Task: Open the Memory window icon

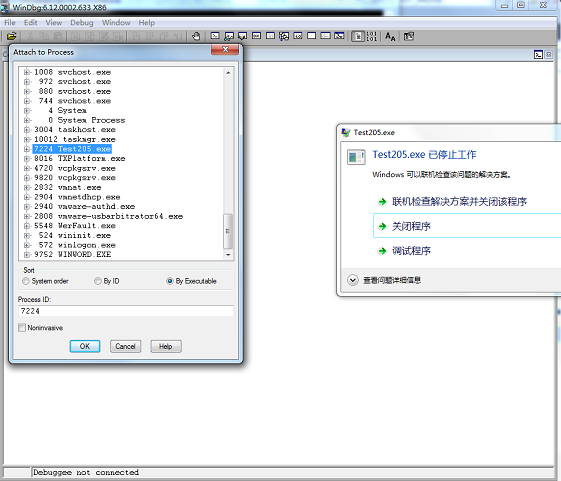Action: point(270,36)
